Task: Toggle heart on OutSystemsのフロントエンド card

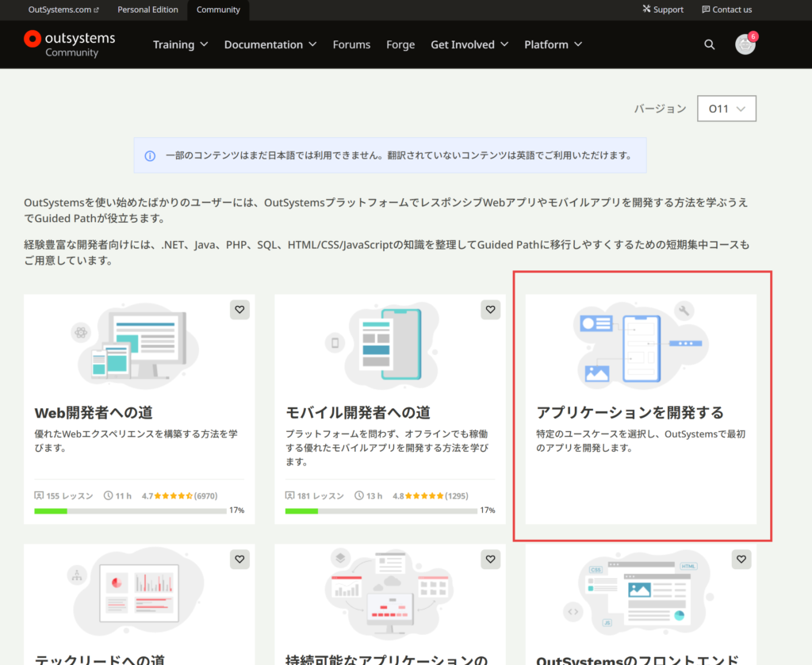Action: 741,559
